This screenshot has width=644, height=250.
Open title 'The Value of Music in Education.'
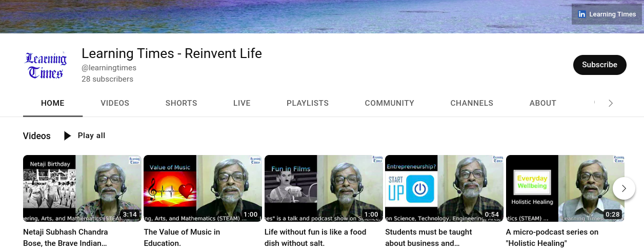coord(182,238)
